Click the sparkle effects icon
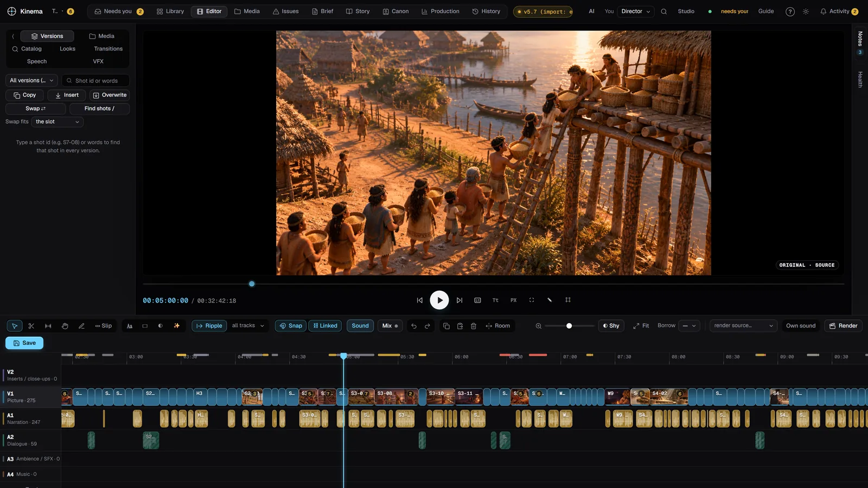The image size is (868, 488). pos(176,326)
